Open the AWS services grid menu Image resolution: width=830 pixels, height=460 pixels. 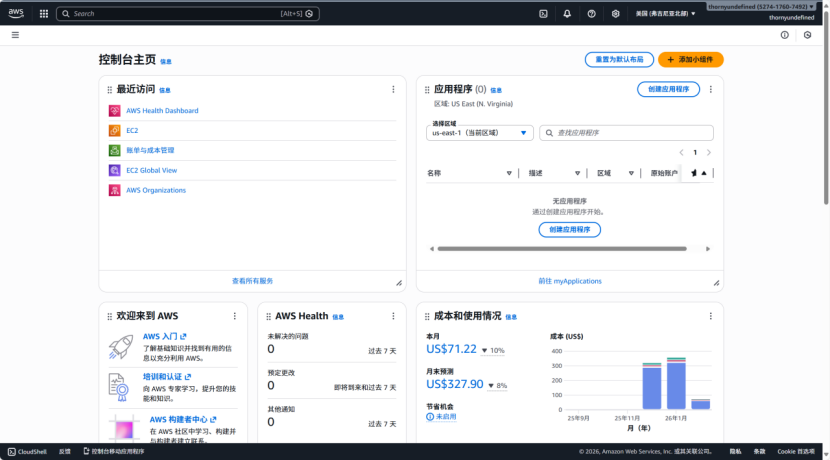point(43,14)
